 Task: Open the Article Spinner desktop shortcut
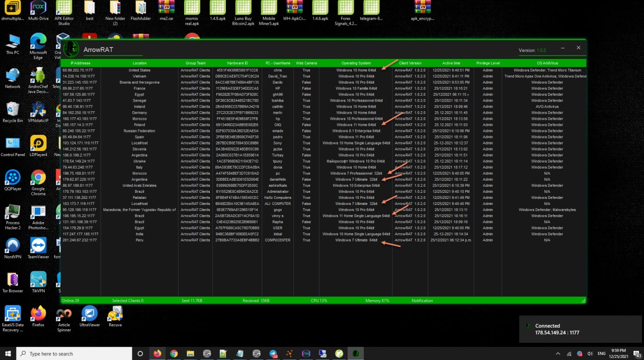[x=64, y=319]
